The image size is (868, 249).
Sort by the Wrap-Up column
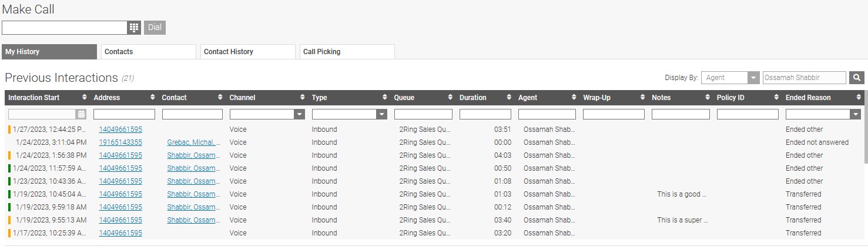click(642, 98)
